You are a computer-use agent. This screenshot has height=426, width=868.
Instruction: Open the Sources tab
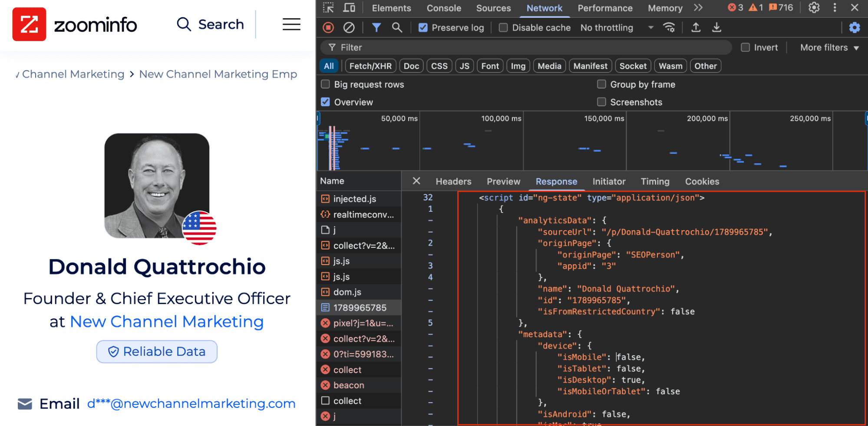pos(493,8)
